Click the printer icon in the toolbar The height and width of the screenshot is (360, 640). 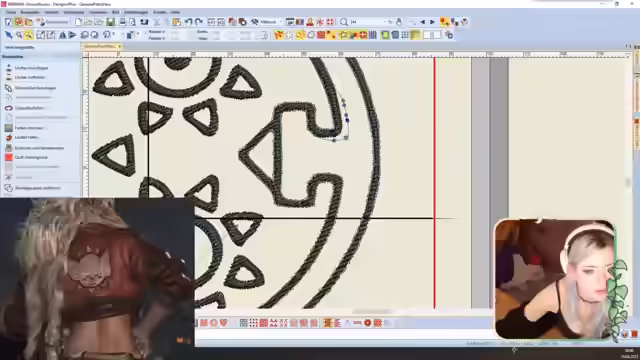click(122, 22)
